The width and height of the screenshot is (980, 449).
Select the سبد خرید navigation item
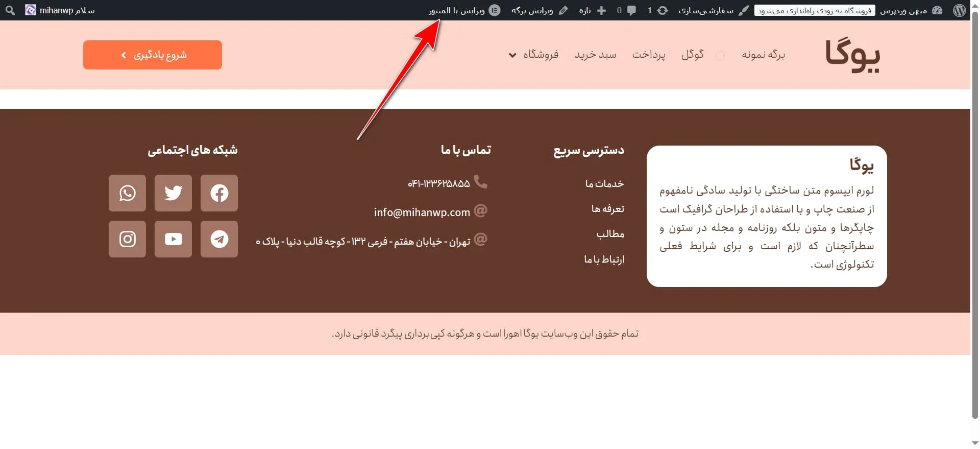pyautogui.click(x=595, y=55)
